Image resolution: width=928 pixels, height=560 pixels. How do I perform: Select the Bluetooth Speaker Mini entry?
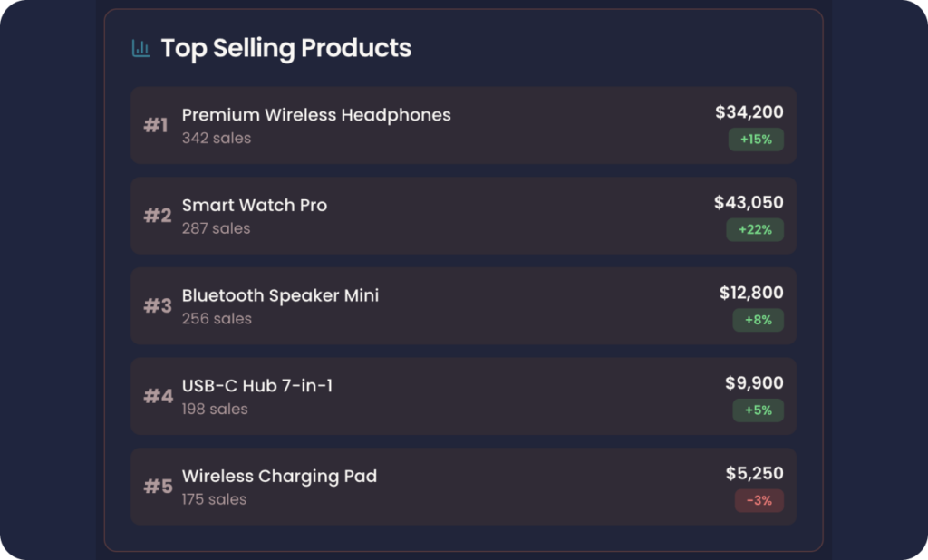tap(463, 306)
